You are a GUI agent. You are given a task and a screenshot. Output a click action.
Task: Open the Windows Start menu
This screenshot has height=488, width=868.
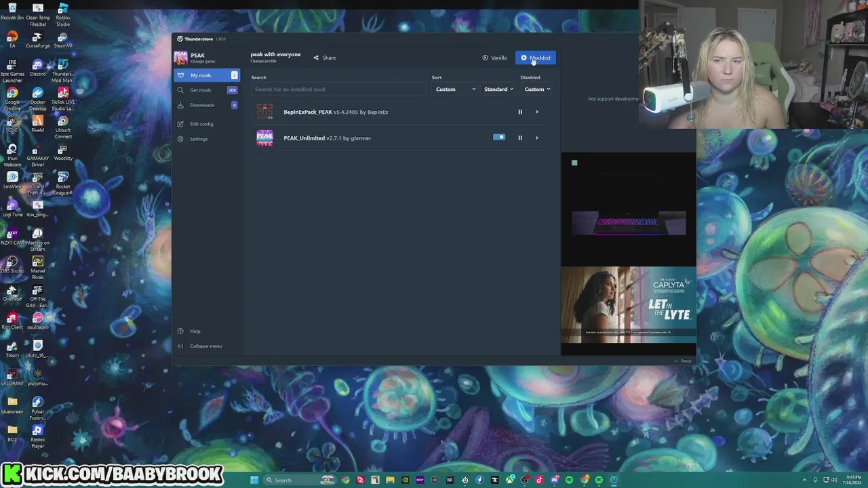click(254, 480)
